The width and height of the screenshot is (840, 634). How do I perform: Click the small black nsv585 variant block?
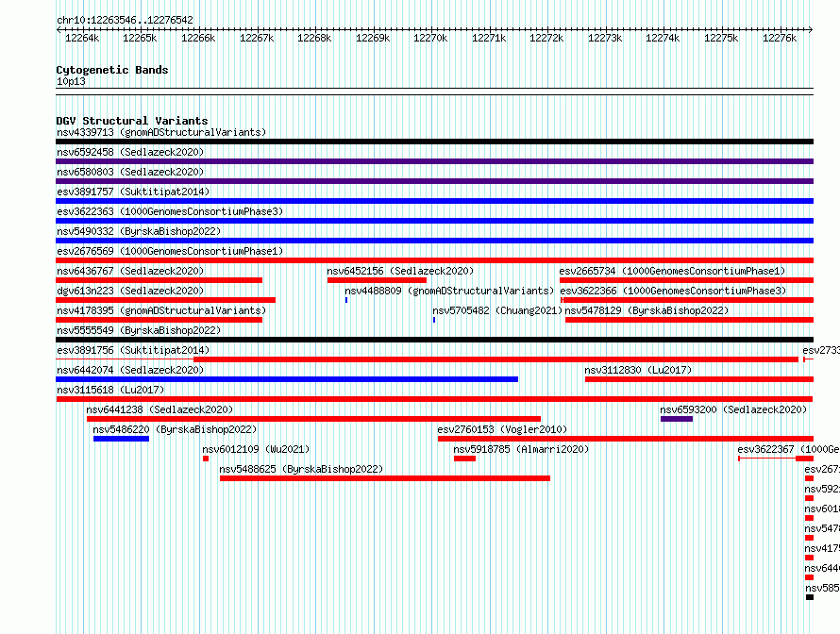pos(810,597)
